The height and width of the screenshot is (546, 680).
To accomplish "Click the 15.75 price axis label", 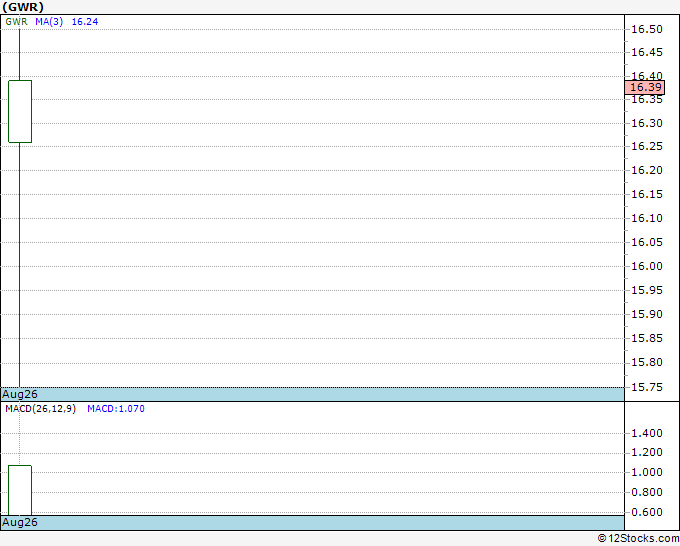I will [647, 387].
